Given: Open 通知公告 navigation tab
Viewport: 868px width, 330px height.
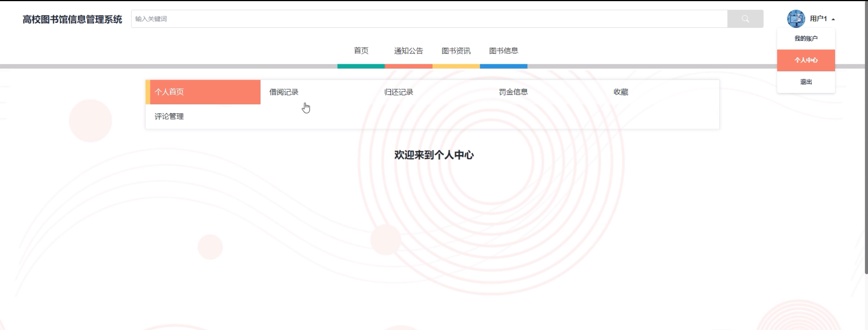Looking at the screenshot, I should [x=408, y=51].
